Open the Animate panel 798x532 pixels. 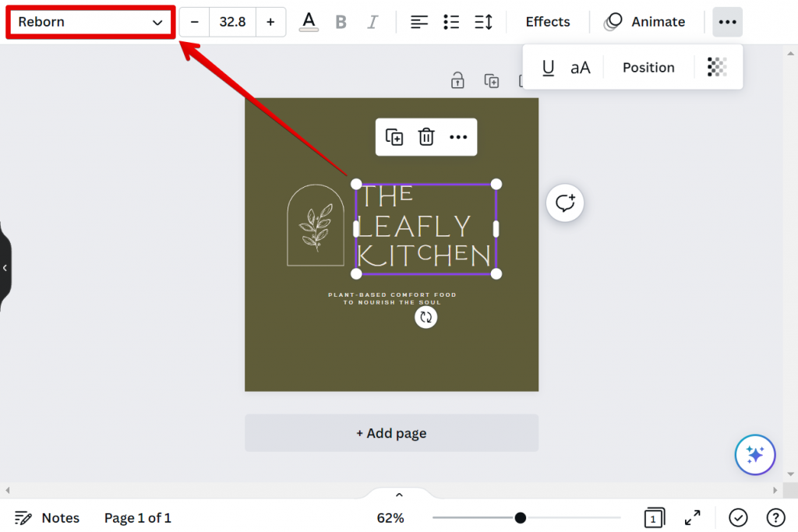[x=645, y=22]
